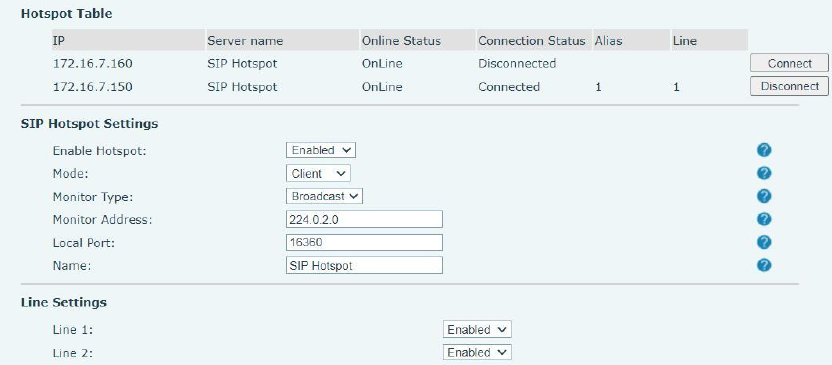Click the Line 2 label
The width and height of the screenshot is (832, 365).
[x=73, y=353]
